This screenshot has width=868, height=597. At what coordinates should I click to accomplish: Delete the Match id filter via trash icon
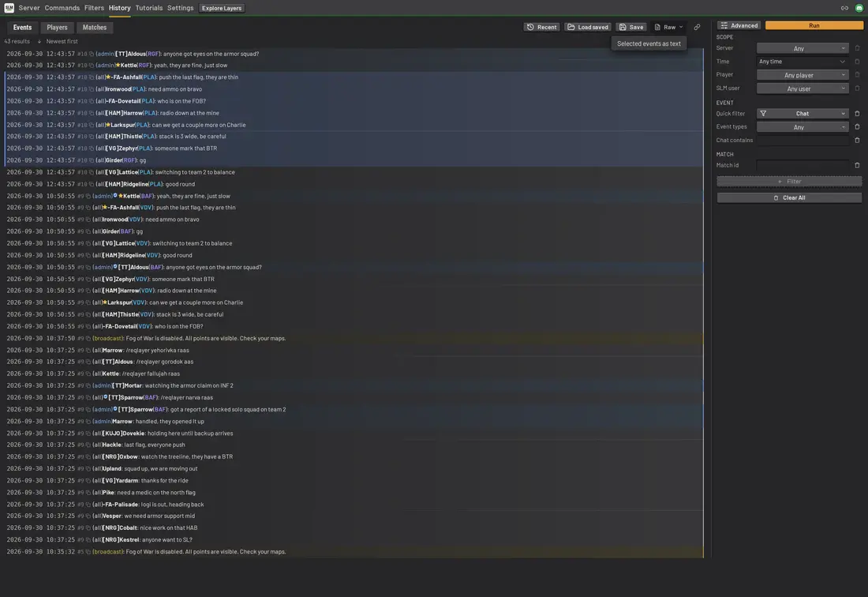click(x=857, y=165)
